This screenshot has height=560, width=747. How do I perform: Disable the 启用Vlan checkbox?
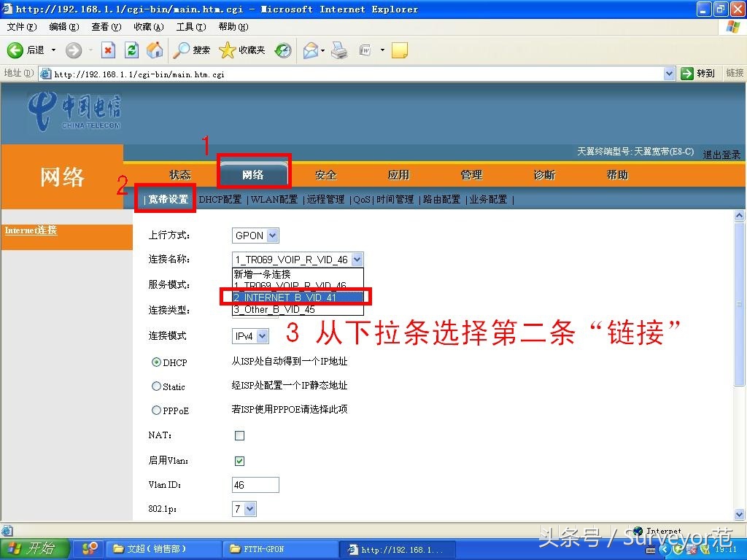pos(239,460)
